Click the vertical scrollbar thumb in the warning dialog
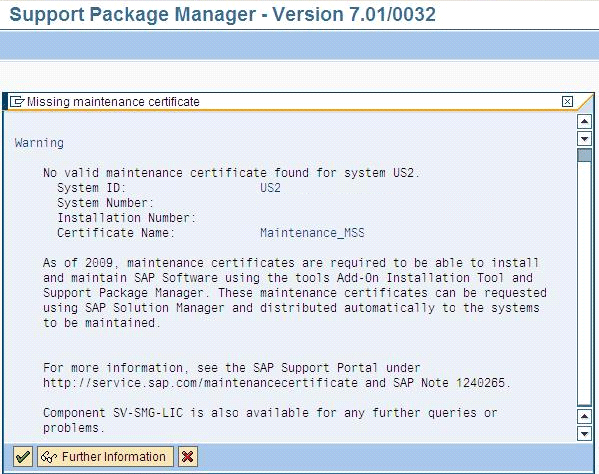The image size is (599, 474). tap(584, 155)
